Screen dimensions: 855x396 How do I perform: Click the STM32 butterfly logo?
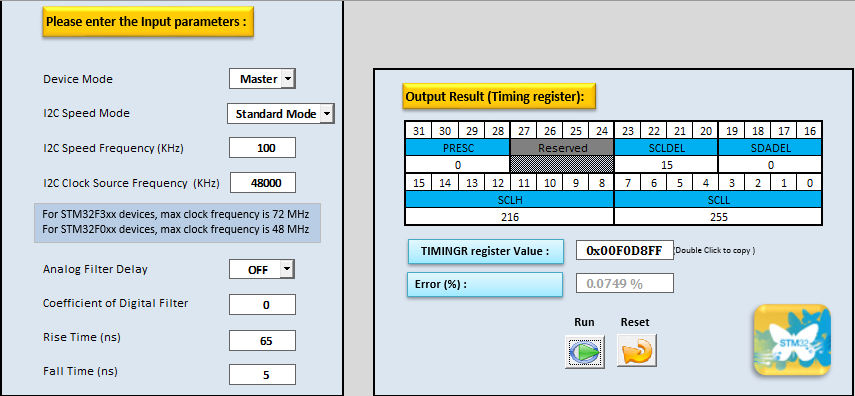pyautogui.click(x=792, y=339)
